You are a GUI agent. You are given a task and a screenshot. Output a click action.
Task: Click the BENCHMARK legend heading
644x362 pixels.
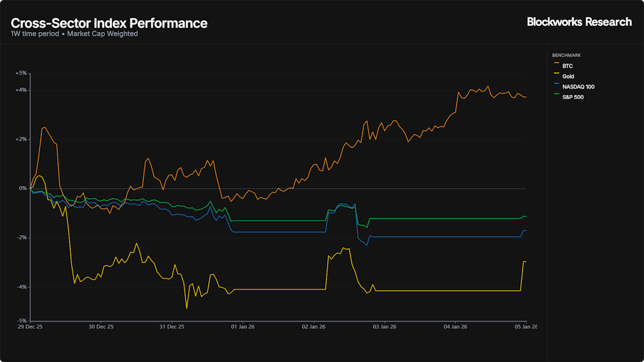click(566, 55)
